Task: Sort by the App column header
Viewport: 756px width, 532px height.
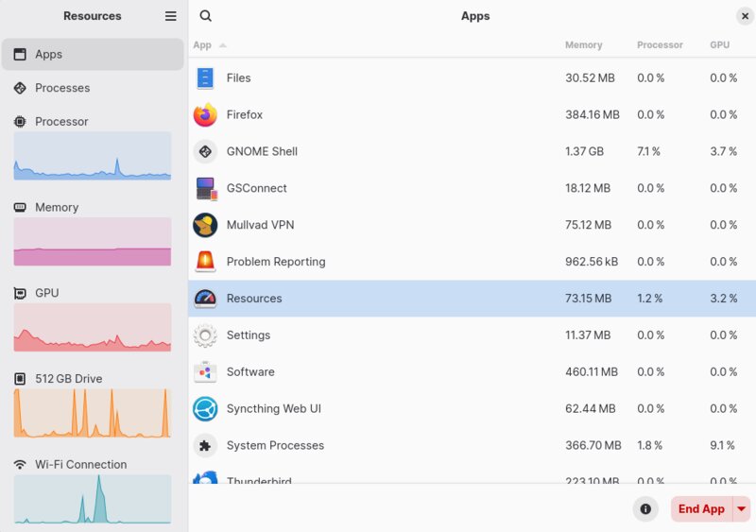Action: [202, 45]
